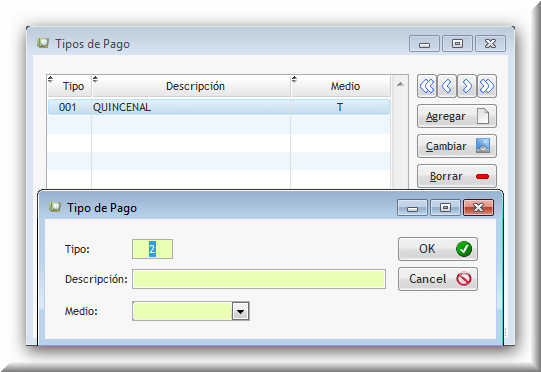Screen dimensions: 541x372
Task: Focus the Descripción input field
Action: (x=259, y=279)
